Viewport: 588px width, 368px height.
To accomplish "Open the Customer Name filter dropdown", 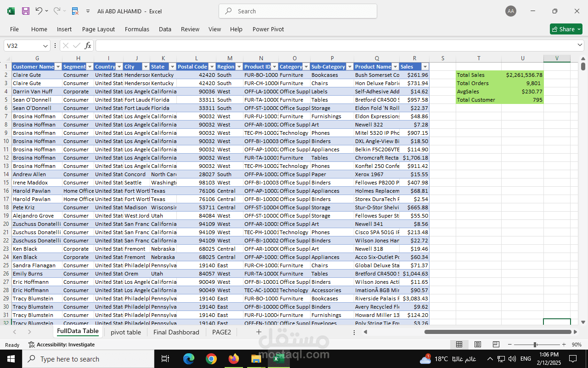I will [x=58, y=67].
